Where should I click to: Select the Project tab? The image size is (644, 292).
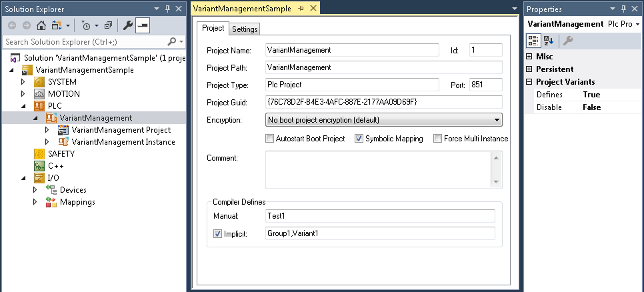pyautogui.click(x=213, y=28)
